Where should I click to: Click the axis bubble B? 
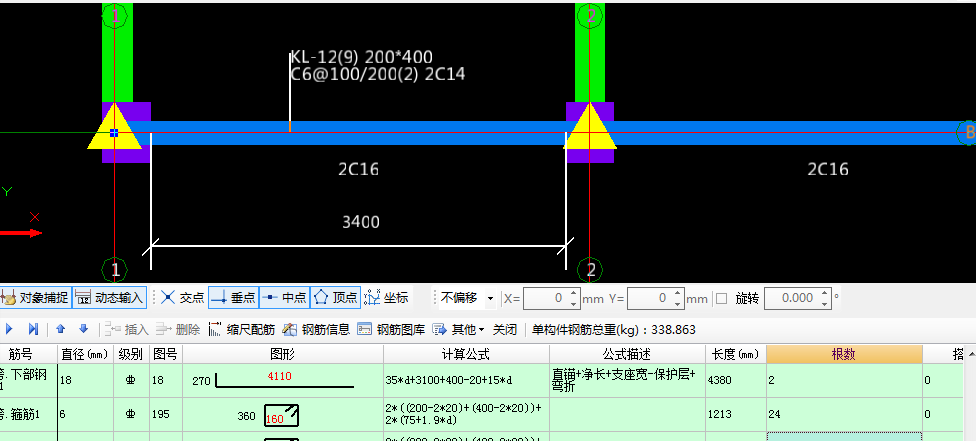point(967,133)
